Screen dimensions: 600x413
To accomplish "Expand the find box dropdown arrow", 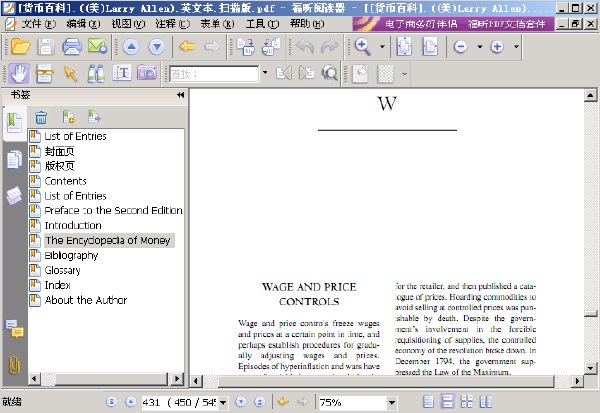I will click(x=265, y=72).
